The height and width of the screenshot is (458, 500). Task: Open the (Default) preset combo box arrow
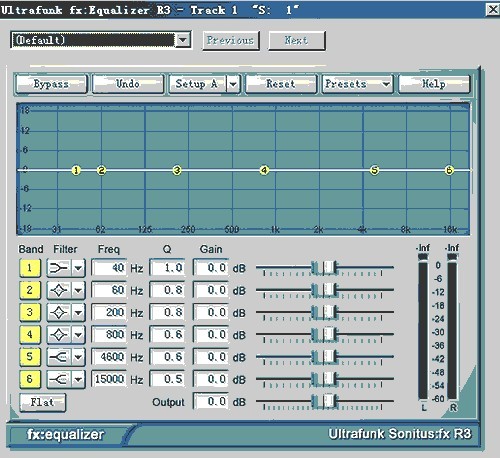coord(183,40)
